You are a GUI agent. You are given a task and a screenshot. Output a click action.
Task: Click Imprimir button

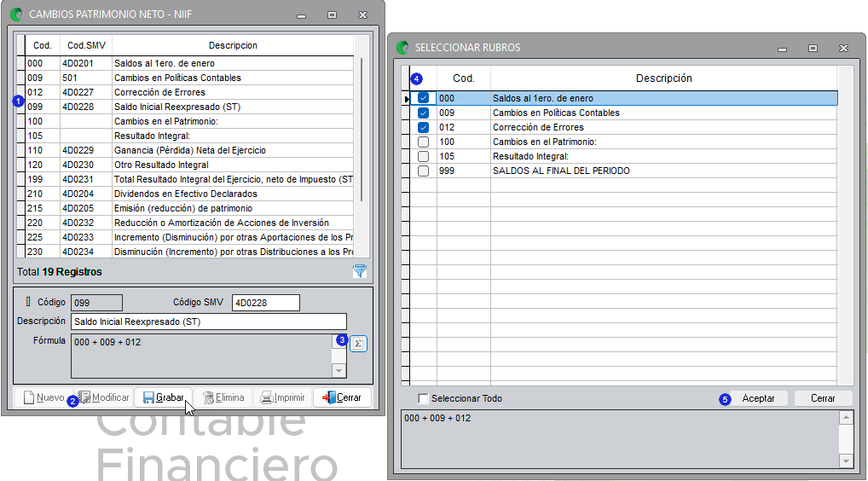(x=282, y=397)
